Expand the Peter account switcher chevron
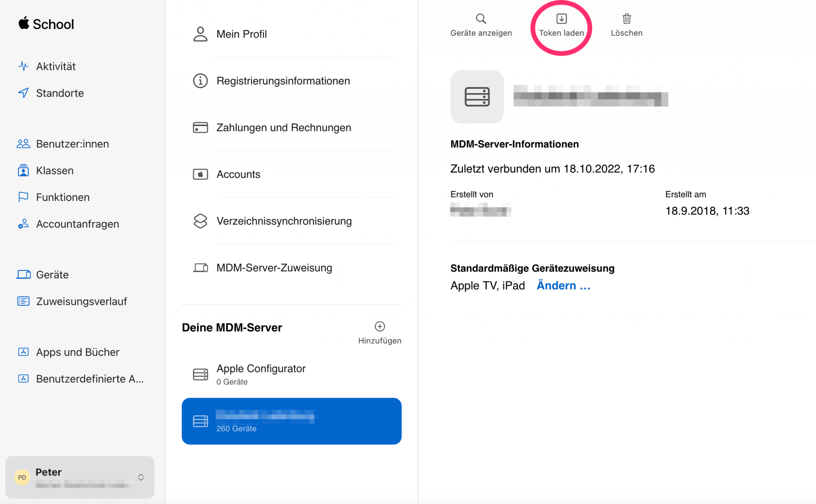Screen dimensions: 816x504 click(141, 477)
